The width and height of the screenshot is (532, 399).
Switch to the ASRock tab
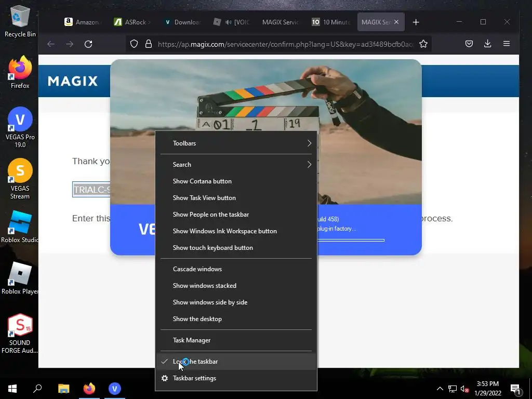[132, 22]
